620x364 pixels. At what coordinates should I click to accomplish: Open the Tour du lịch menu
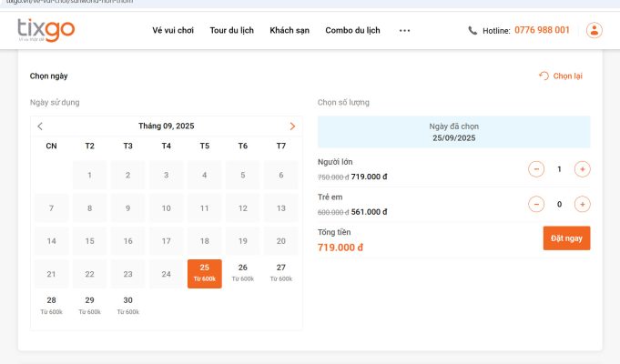tap(231, 31)
